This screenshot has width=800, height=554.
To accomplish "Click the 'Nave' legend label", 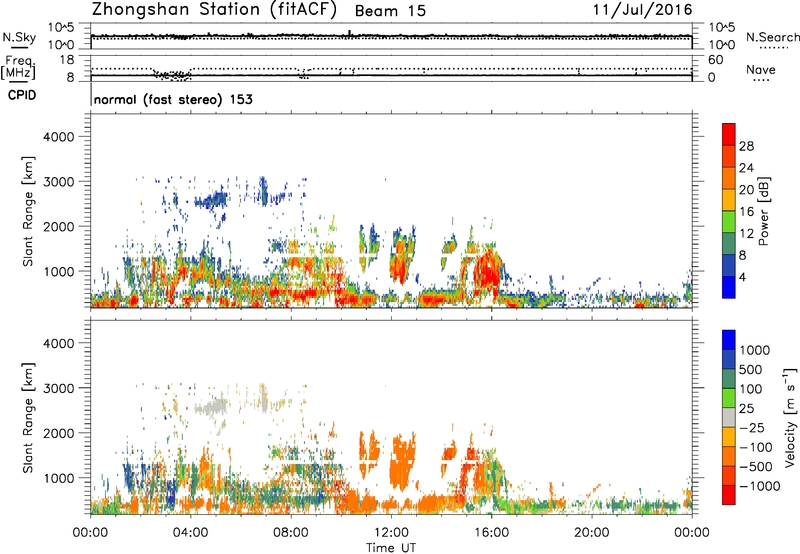I will (x=761, y=69).
